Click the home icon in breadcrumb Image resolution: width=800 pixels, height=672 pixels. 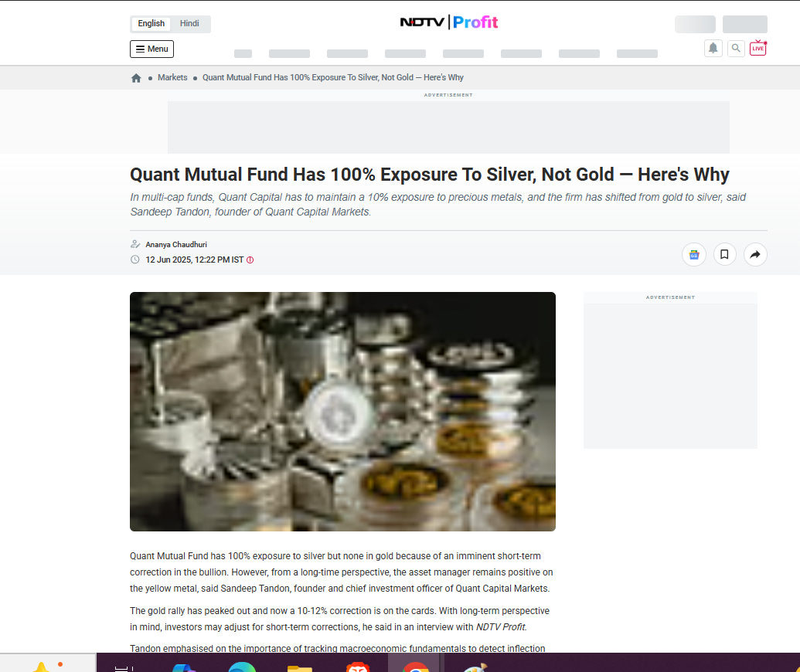(136, 78)
